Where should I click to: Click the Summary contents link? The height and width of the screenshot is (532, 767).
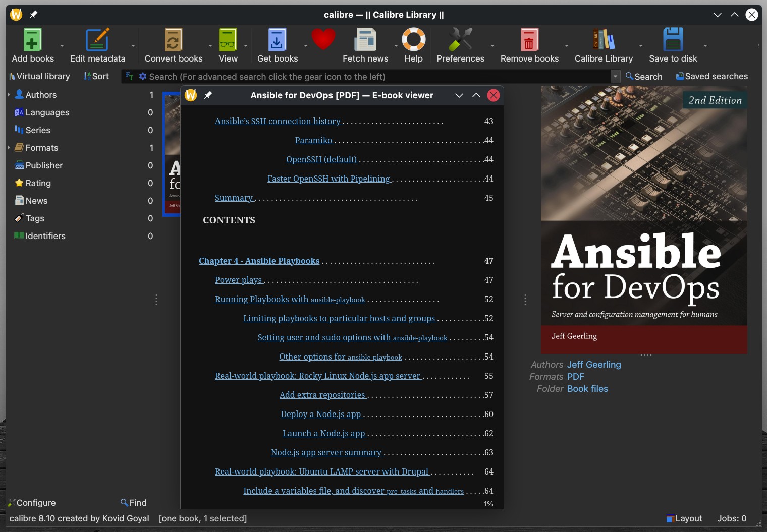(234, 198)
